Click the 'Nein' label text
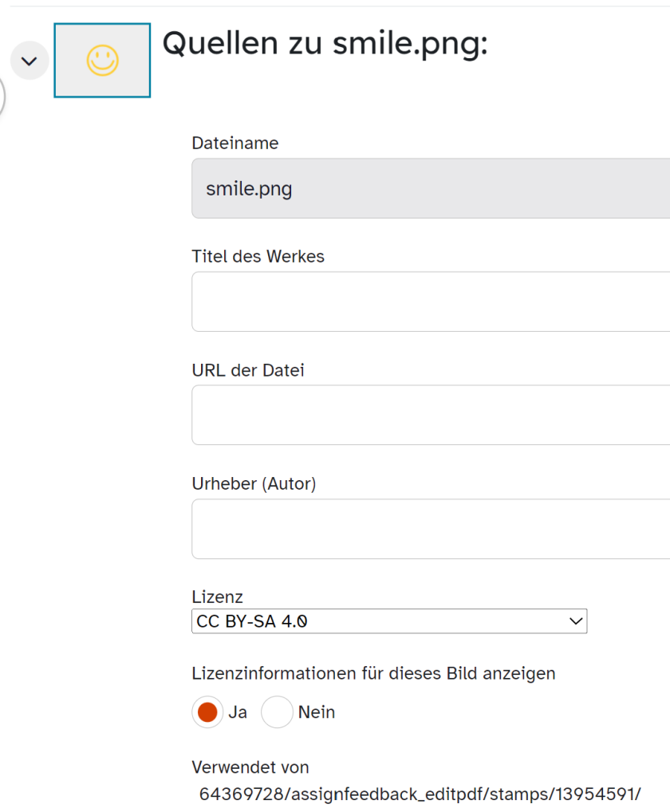 [317, 712]
